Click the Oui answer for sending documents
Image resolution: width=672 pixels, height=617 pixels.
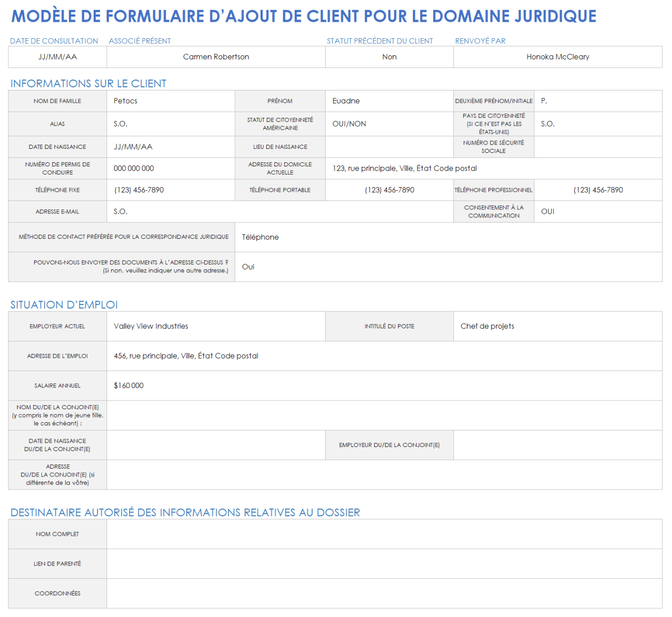[450, 267]
